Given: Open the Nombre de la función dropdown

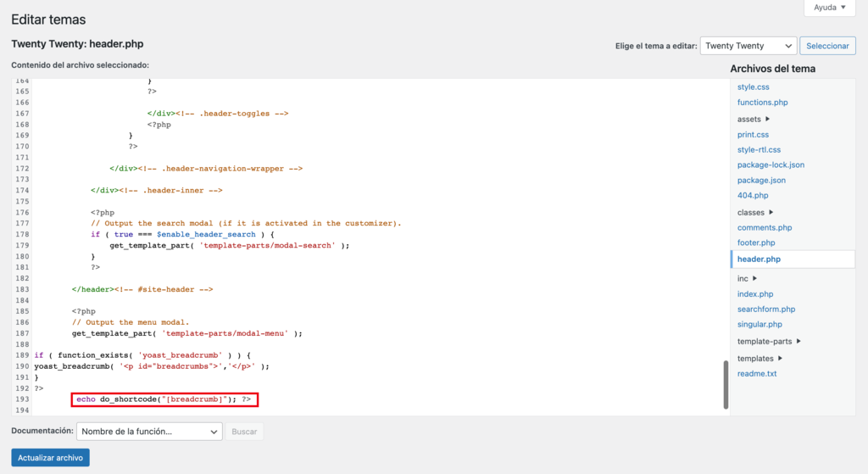Looking at the screenshot, I should click(x=149, y=432).
